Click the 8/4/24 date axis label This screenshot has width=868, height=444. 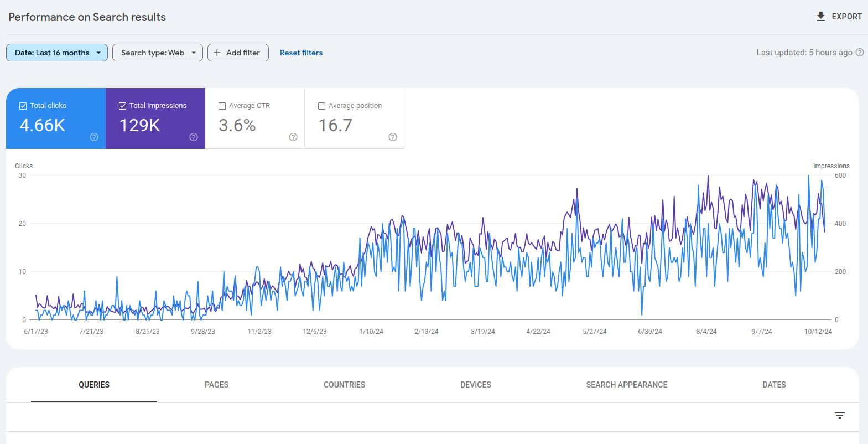(x=706, y=332)
